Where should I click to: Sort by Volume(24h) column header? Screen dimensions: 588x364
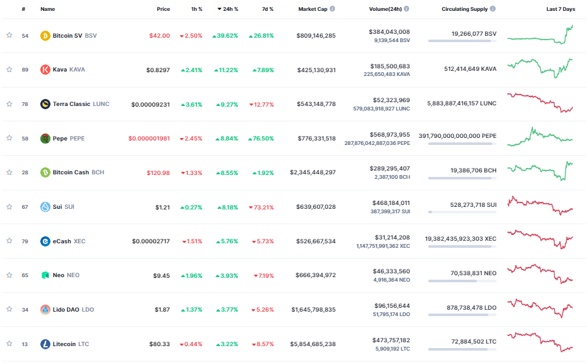pyautogui.click(x=385, y=9)
